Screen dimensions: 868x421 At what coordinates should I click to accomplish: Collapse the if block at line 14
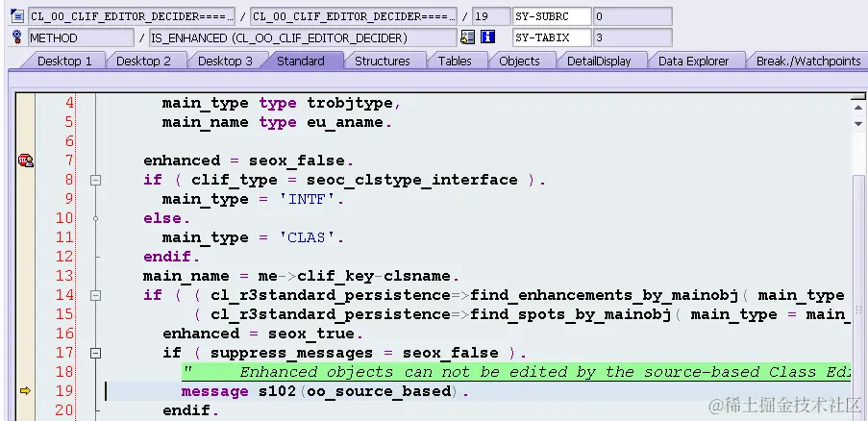click(96, 295)
